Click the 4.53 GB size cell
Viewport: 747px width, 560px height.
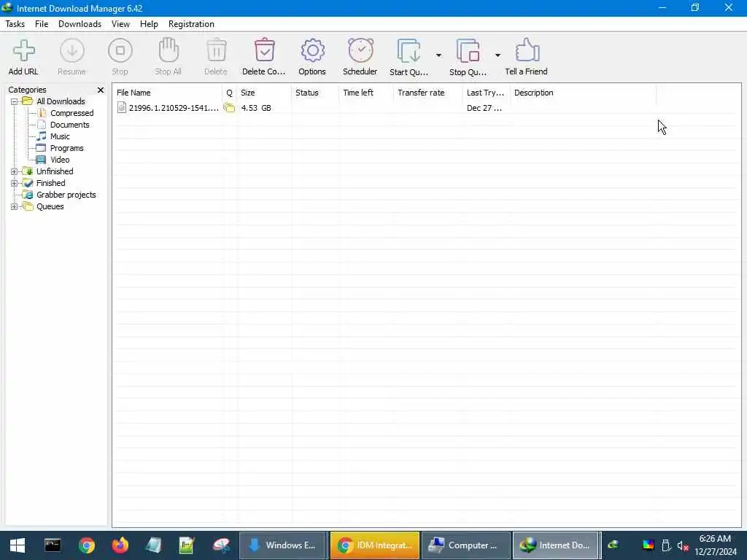point(256,108)
